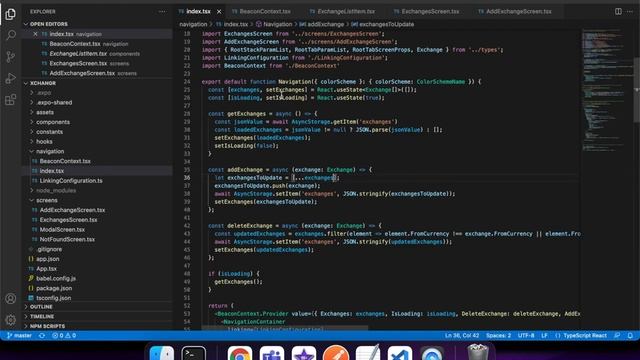Open the Run and Debug view
This screenshot has width=640, height=360.
click(x=11, y=78)
